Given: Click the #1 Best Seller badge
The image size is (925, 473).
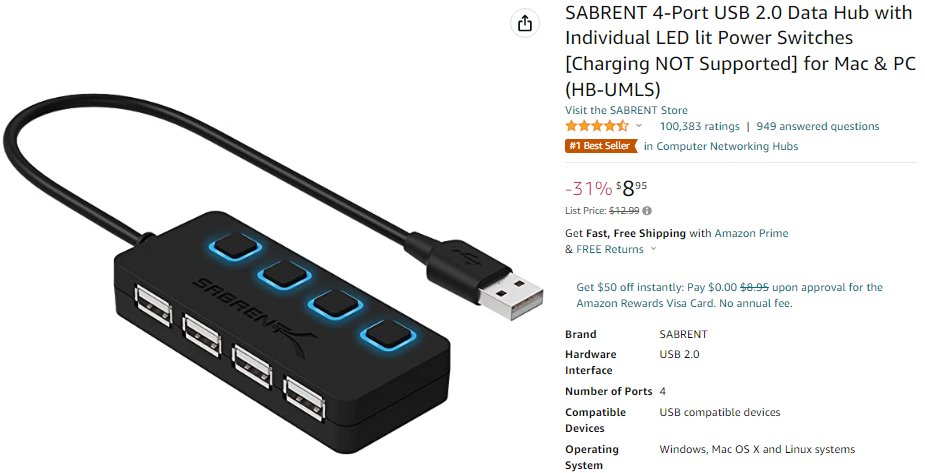Looking at the screenshot, I should [601, 146].
